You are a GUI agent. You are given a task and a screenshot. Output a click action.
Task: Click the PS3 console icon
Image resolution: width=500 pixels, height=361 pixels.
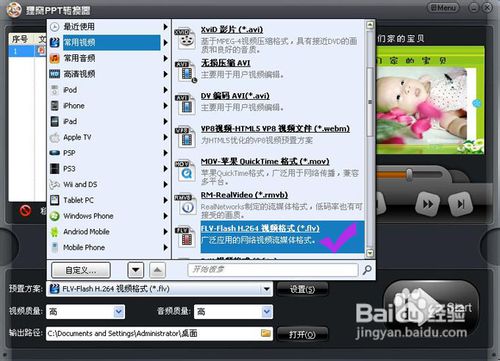pyautogui.click(x=55, y=169)
